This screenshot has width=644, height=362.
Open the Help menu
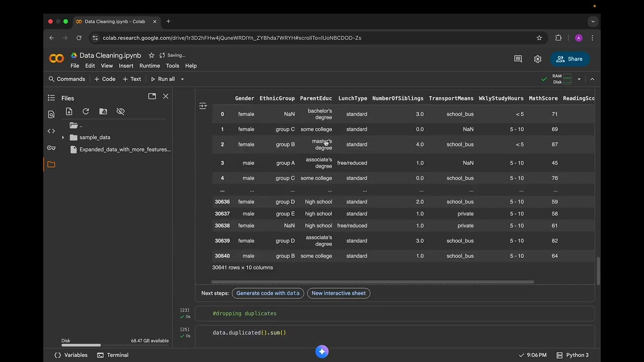[191, 66]
